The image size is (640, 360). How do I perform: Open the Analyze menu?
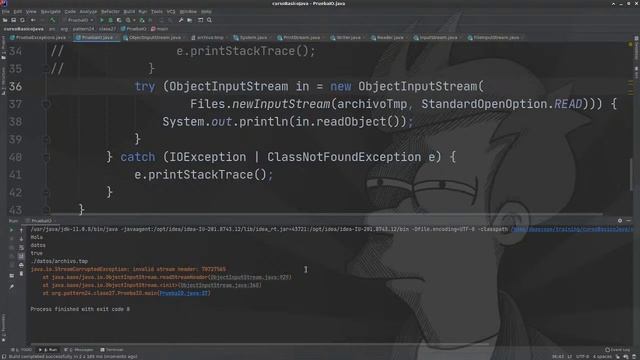pos(88,12)
